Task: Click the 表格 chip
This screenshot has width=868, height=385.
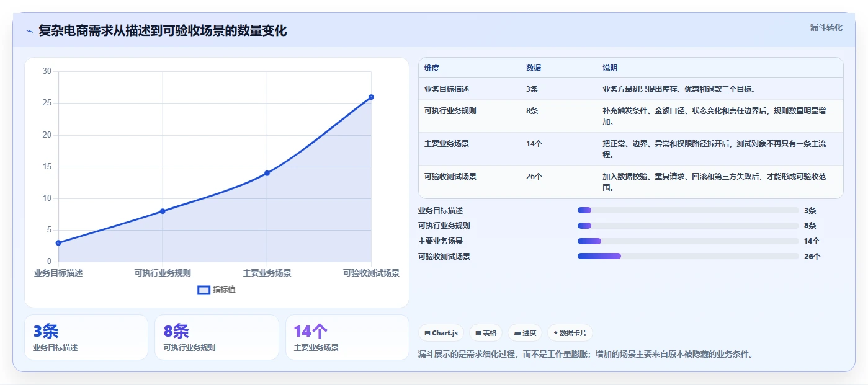Action: click(x=485, y=333)
